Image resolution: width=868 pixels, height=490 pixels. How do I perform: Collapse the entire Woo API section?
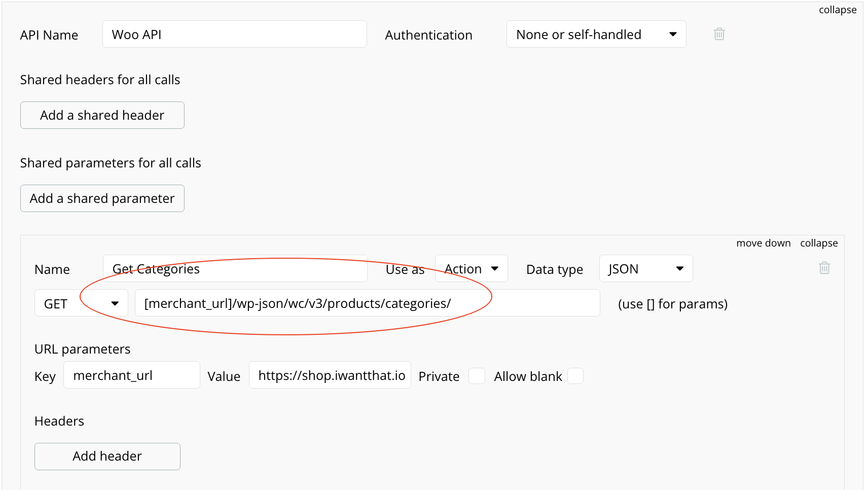(x=837, y=10)
